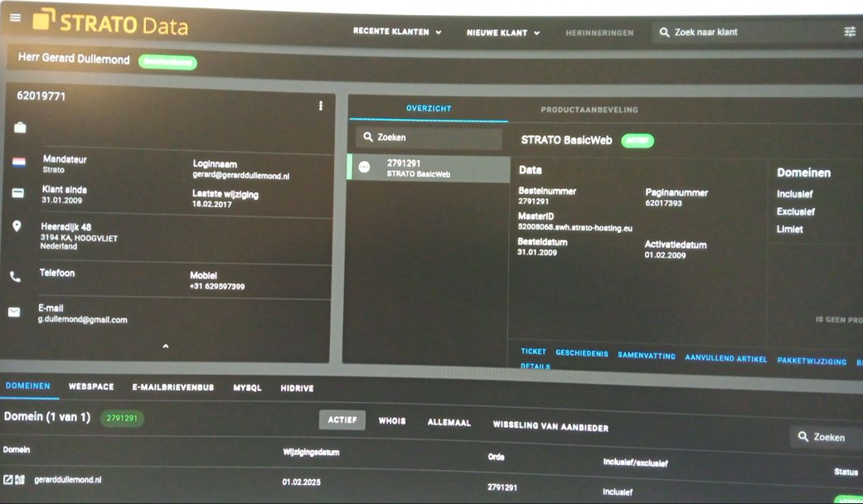Click the phone icon beside Telefoon
This screenshot has height=504, width=863.
[x=15, y=277]
